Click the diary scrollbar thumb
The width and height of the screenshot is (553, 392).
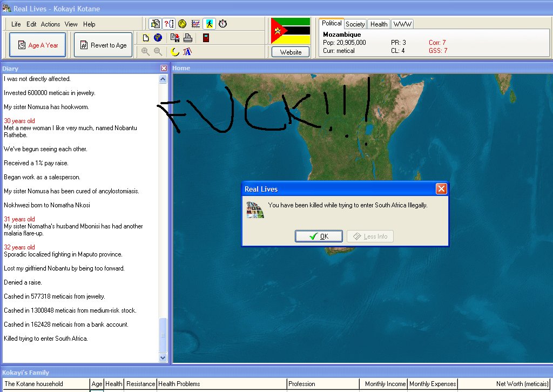pyautogui.click(x=163, y=335)
